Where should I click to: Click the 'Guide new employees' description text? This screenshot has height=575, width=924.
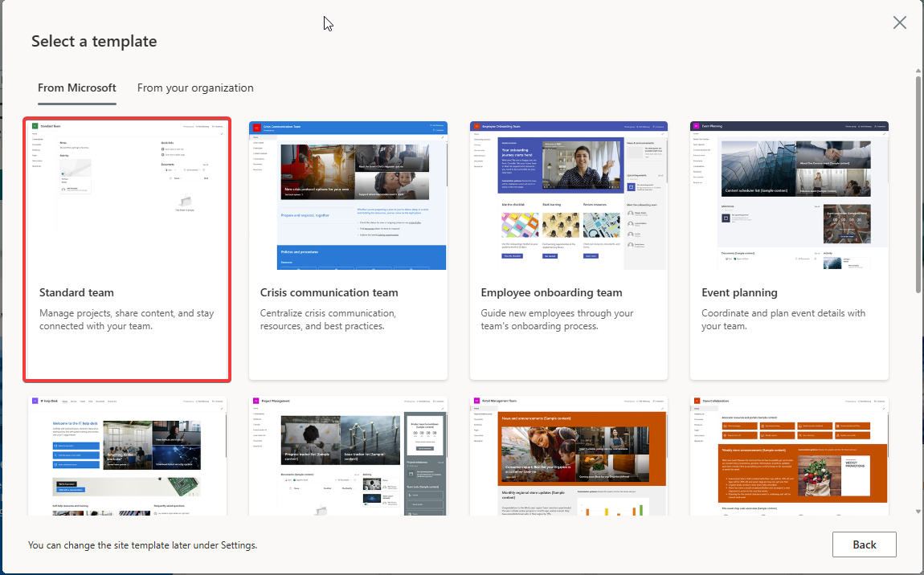[x=557, y=320]
